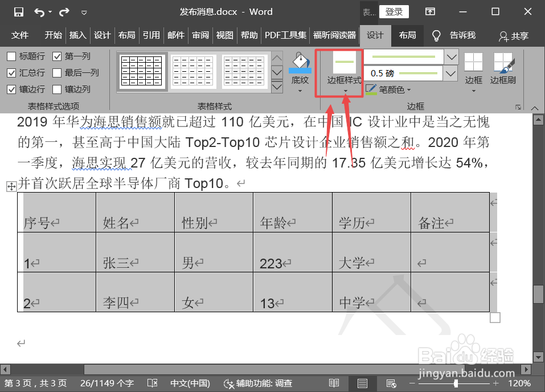Save the document with the floppy disk icon
Image resolution: width=545 pixels, height=392 pixels.
[19, 12]
